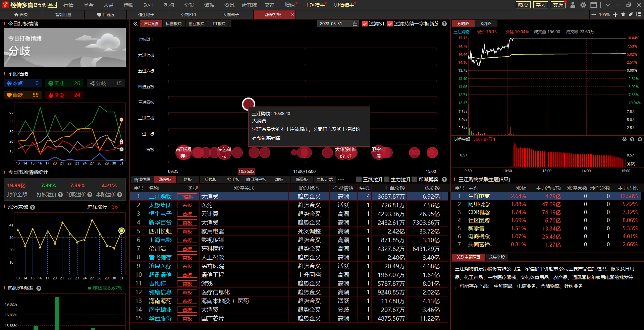Select the 三江购物 bubble on 三进四板 row
Screen dimensions: 644x330
249,104
